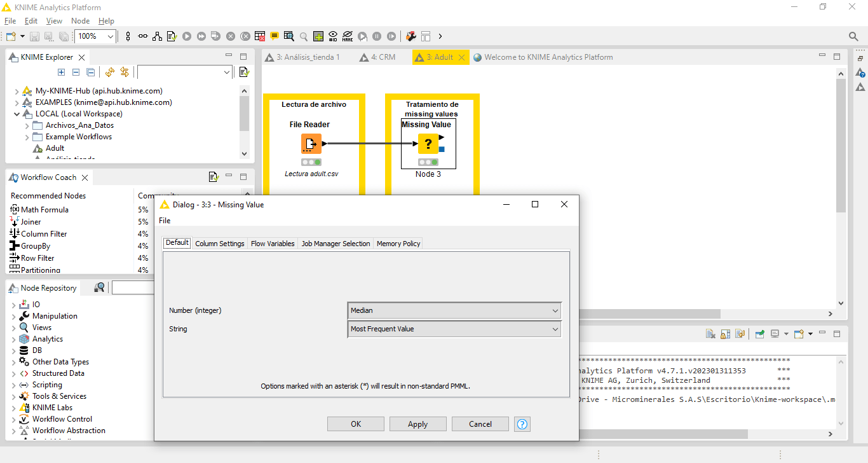Expand the Analytics category in Node Repository

point(14,339)
